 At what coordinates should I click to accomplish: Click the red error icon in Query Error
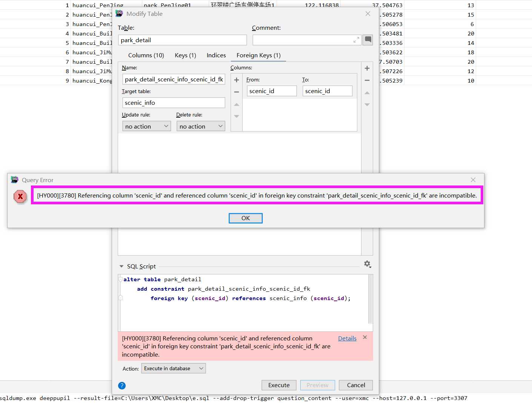tap(20, 196)
